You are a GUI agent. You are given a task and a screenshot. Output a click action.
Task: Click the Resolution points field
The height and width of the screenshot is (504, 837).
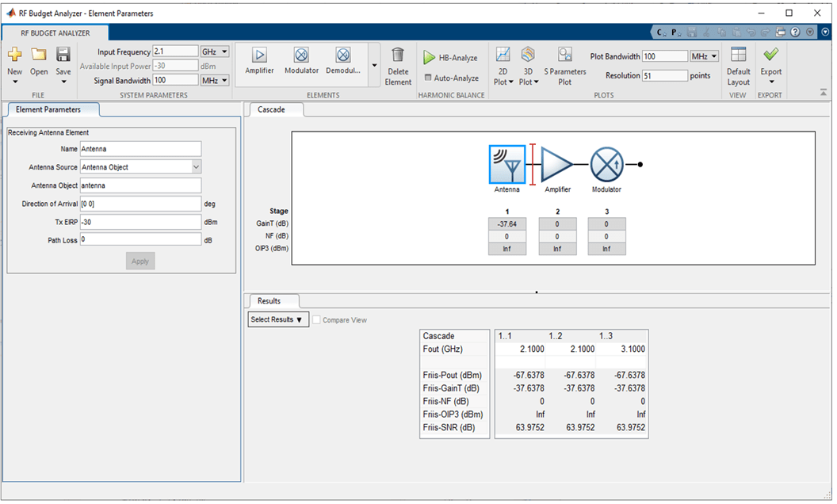coord(665,76)
